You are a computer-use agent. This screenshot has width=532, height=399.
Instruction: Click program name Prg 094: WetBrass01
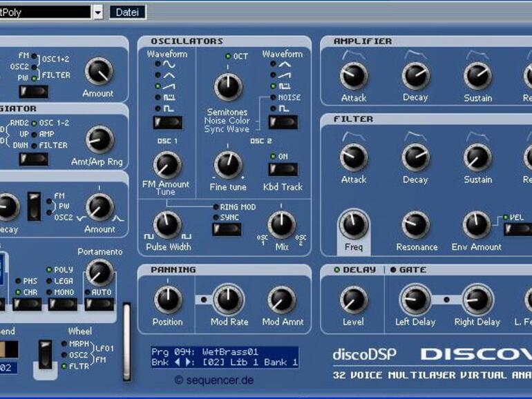tap(205, 352)
